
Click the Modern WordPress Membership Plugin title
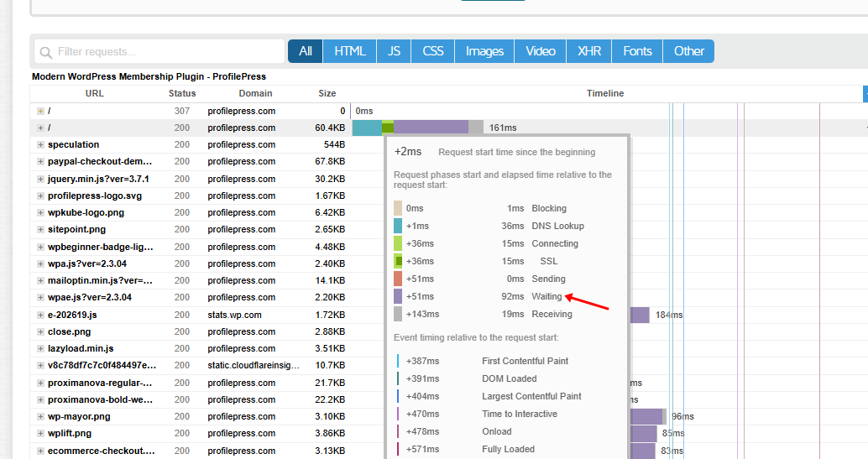click(x=149, y=76)
